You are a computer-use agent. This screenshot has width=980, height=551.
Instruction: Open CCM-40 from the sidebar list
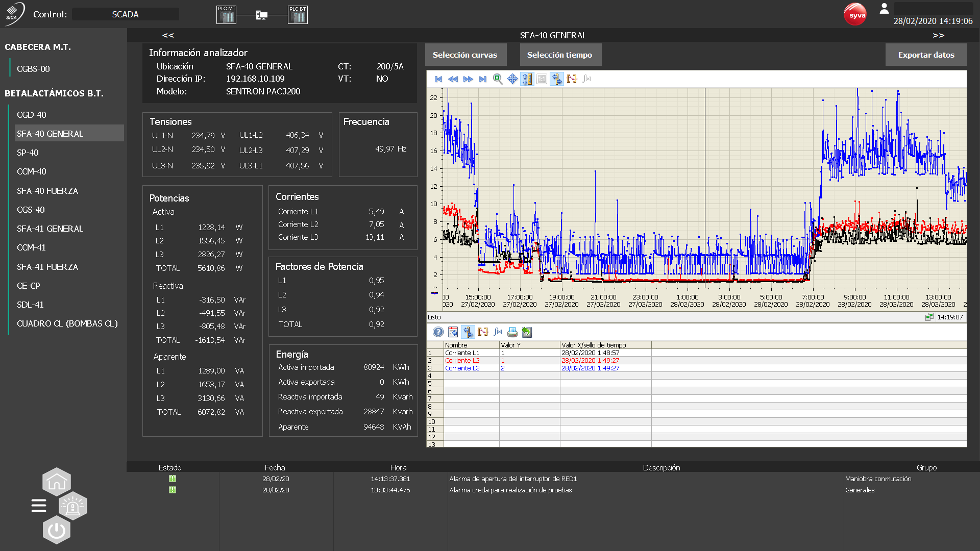tap(32, 171)
